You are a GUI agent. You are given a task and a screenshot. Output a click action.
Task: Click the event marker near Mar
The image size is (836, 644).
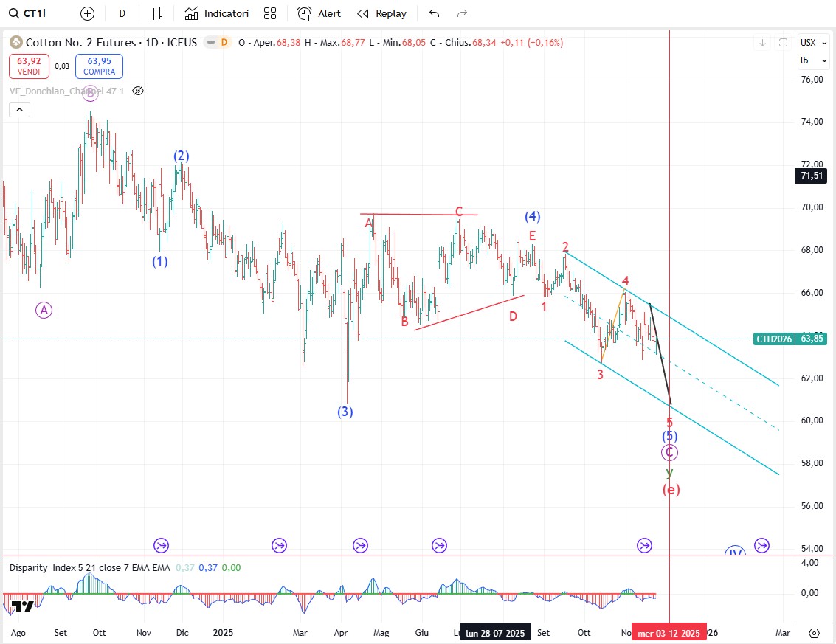coord(280,545)
